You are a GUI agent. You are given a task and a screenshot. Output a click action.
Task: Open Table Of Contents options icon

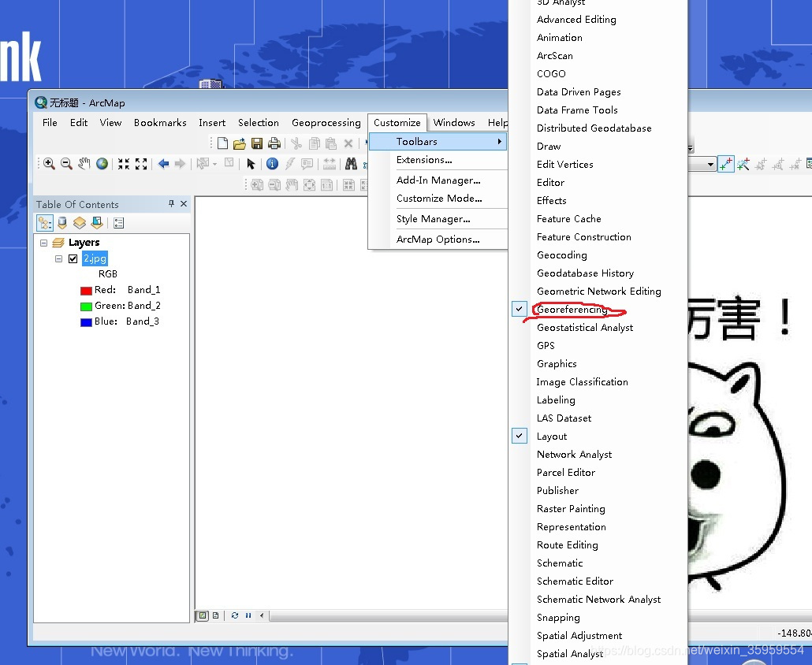tap(118, 223)
